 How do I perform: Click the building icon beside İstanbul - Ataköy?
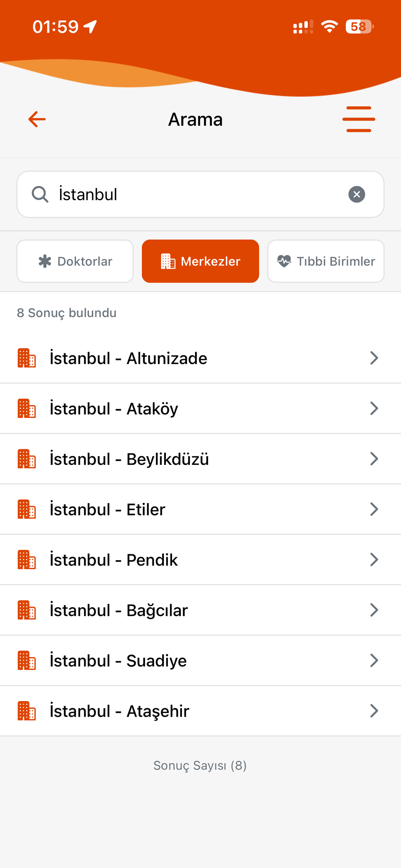27,408
